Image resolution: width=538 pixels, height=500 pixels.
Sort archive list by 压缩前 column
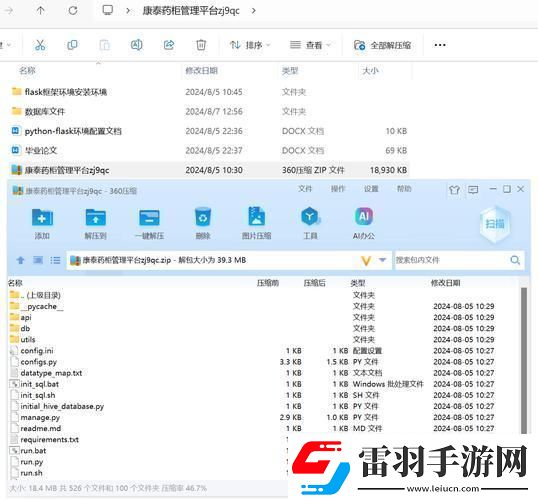[268, 283]
